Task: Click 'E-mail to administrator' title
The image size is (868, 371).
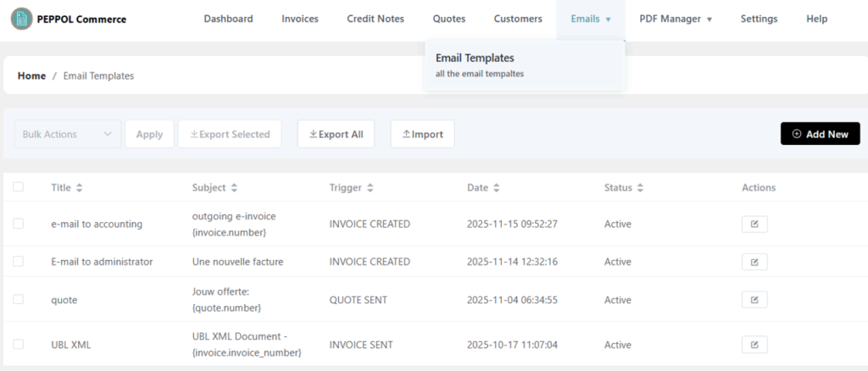Action: (x=102, y=262)
